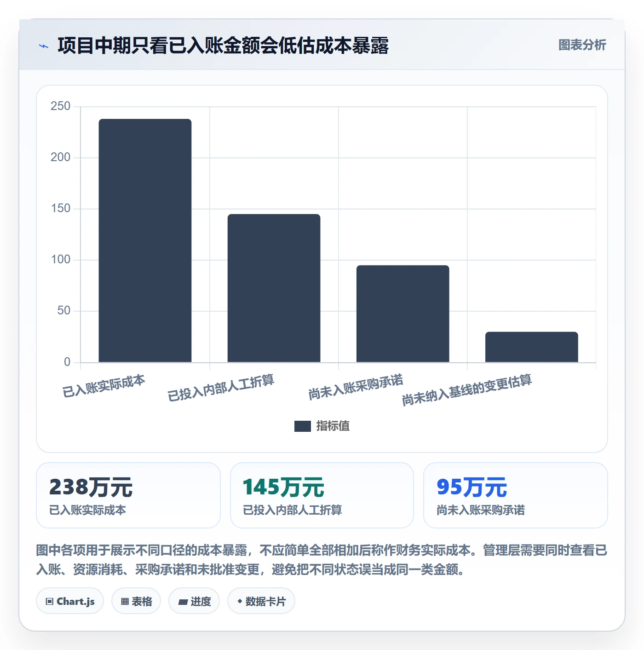Click the 尚未入账采购承诺 caption under 95万元
The image size is (644, 650).
coord(481,510)
